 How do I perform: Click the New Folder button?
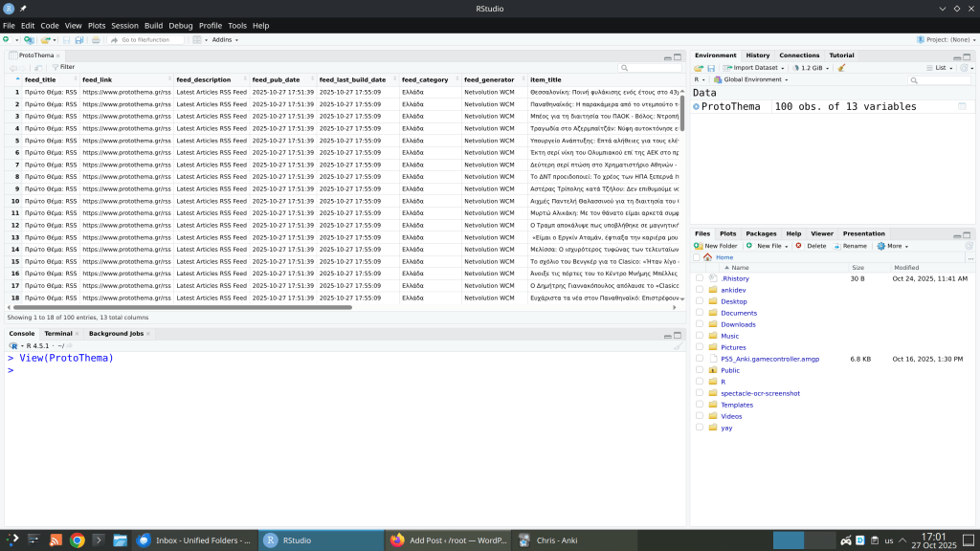pos(716,246)
